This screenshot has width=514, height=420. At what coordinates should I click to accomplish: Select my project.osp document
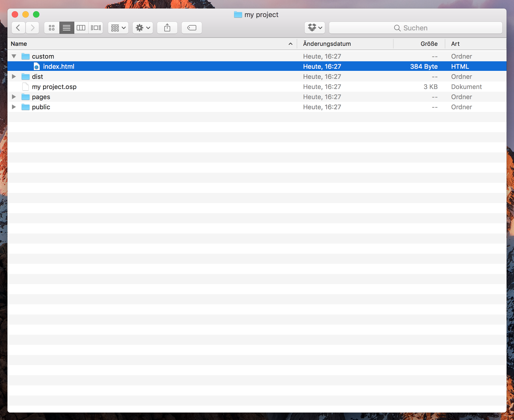[54, 87]
